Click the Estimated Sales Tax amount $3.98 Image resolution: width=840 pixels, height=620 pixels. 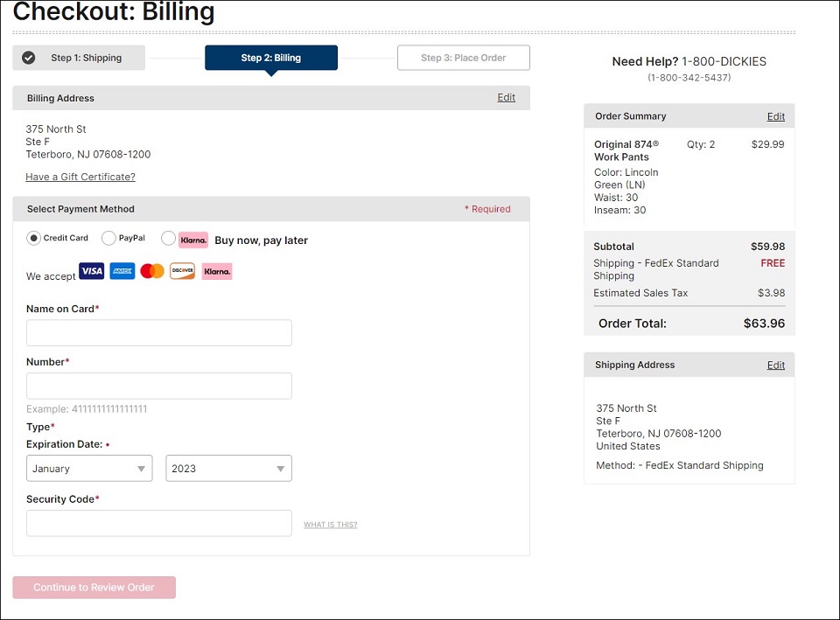pos(772,293)
